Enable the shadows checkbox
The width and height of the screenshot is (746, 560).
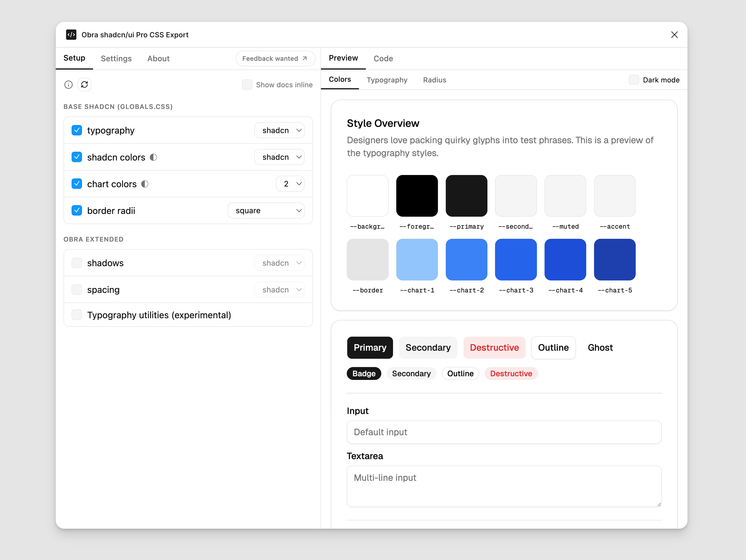77,263
